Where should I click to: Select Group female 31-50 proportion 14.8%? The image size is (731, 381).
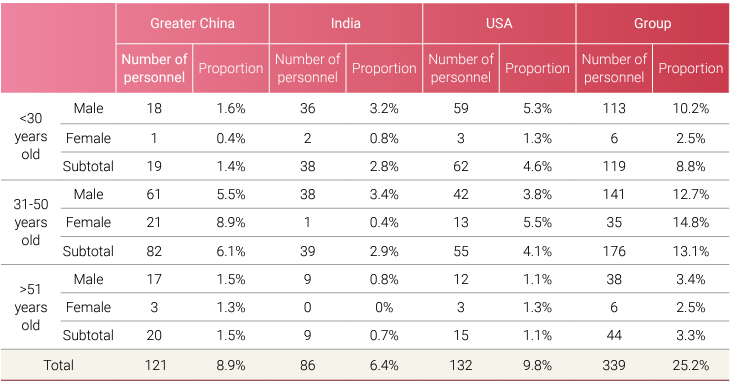[690, 222]
